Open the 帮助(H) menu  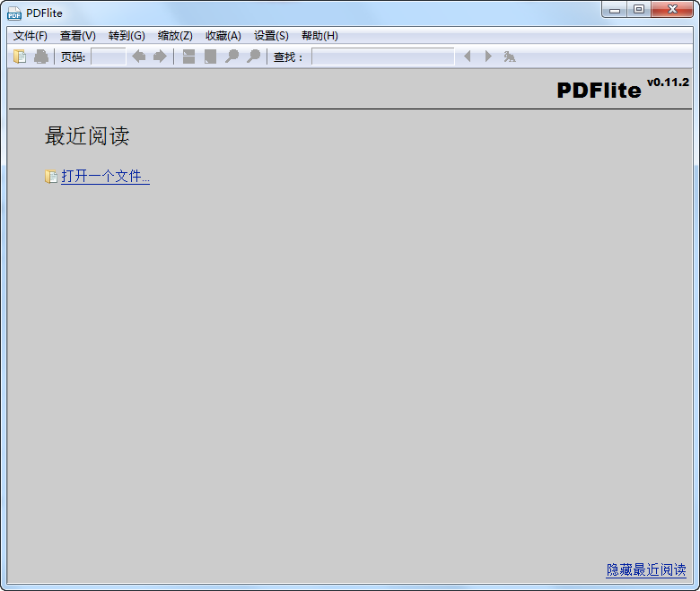tap(319, 36)
